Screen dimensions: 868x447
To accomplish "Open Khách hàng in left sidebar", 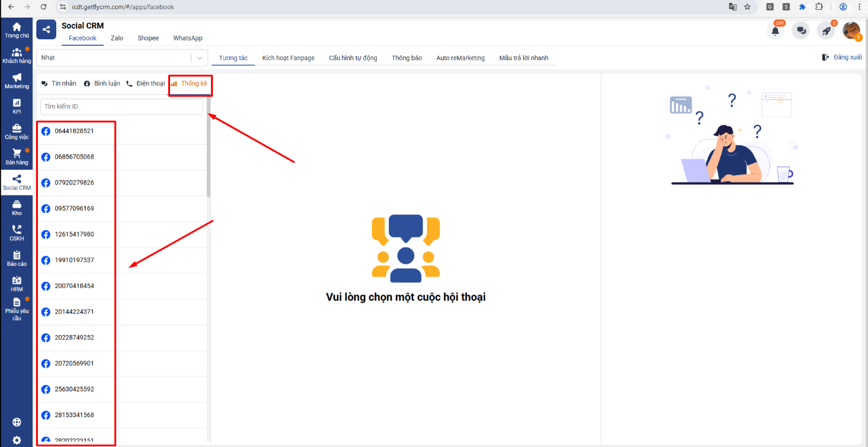I will click(17, 55).
